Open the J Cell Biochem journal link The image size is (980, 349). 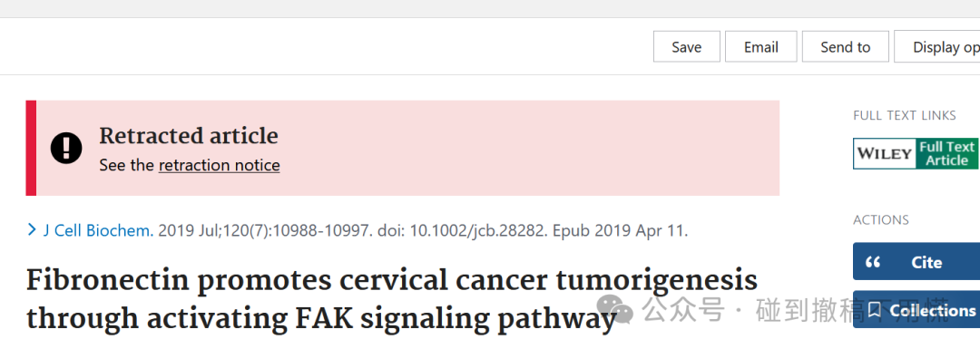pos(98,230)
